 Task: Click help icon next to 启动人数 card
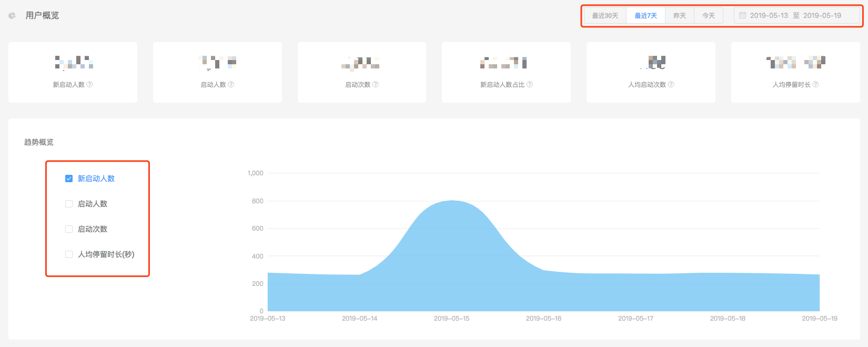point(231,84)
